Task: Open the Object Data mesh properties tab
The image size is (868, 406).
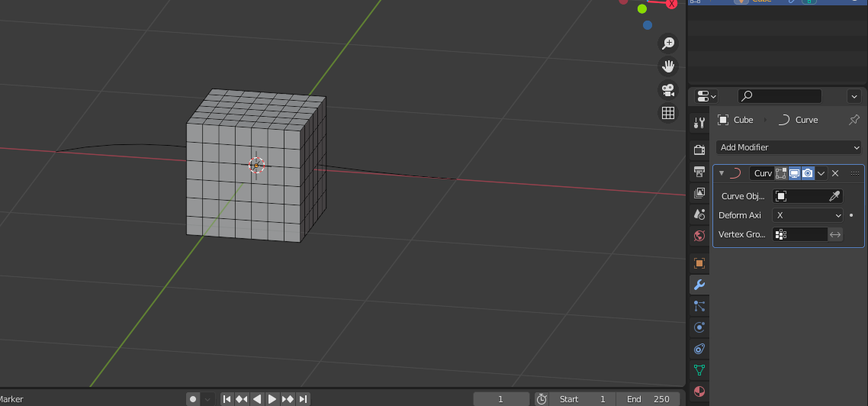Action: pyautogui.click(x=699, y=370)
